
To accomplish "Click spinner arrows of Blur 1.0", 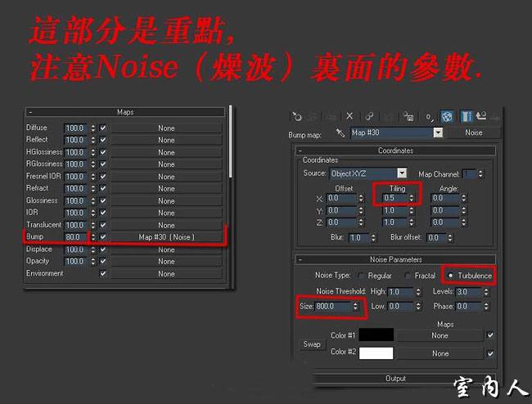I will 373,238.
